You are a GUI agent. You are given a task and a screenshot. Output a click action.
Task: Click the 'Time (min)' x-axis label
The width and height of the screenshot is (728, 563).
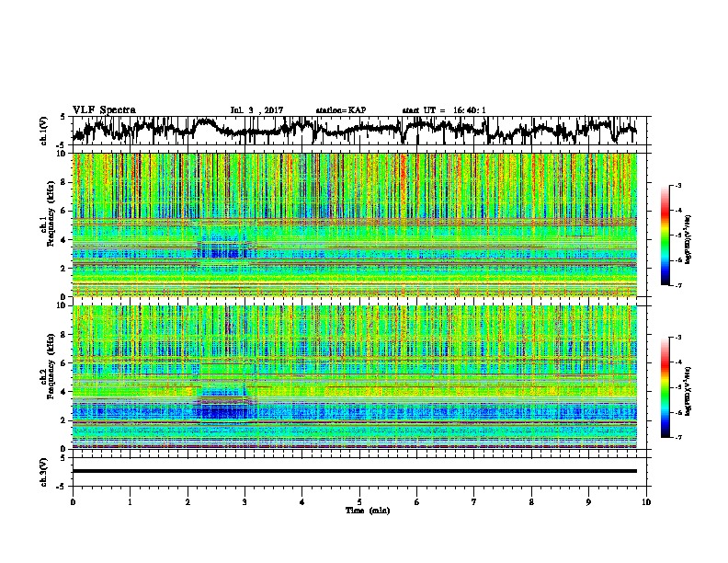coord(368,511)
